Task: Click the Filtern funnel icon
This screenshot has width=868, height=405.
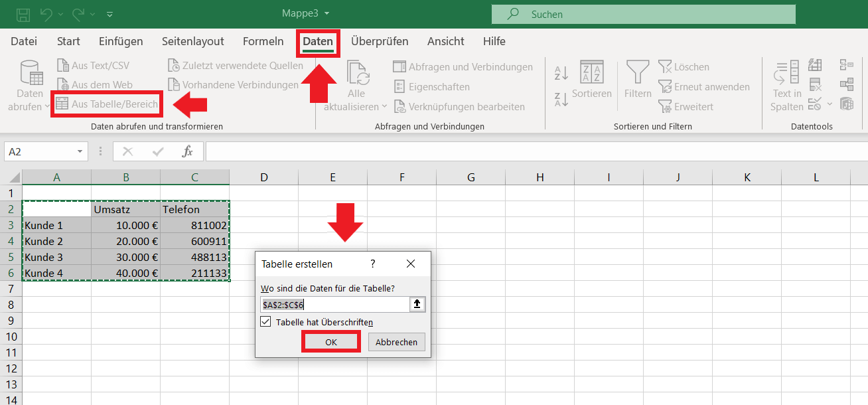Action: (638, 72)
